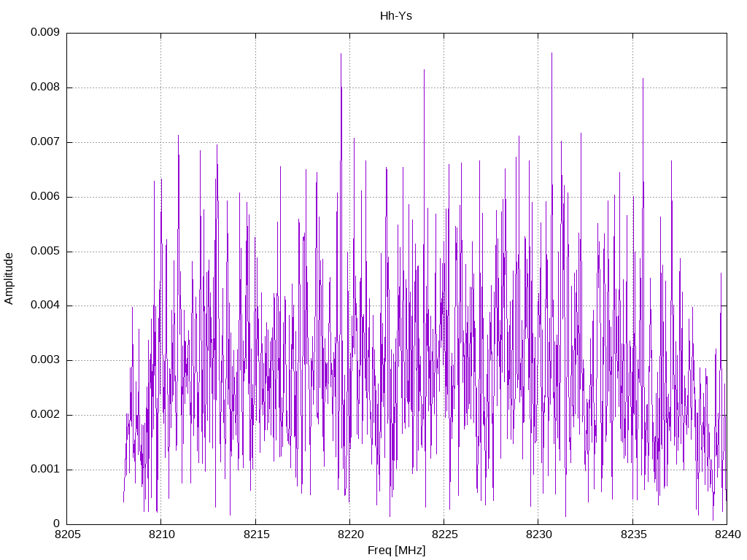Click x-axis tick value 8230
Image resolution: width=747 pixels, height=560 pixels.
(539, 534)
